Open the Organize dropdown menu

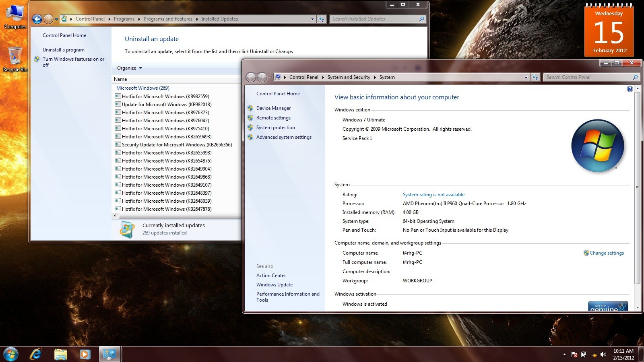[130, 68]
